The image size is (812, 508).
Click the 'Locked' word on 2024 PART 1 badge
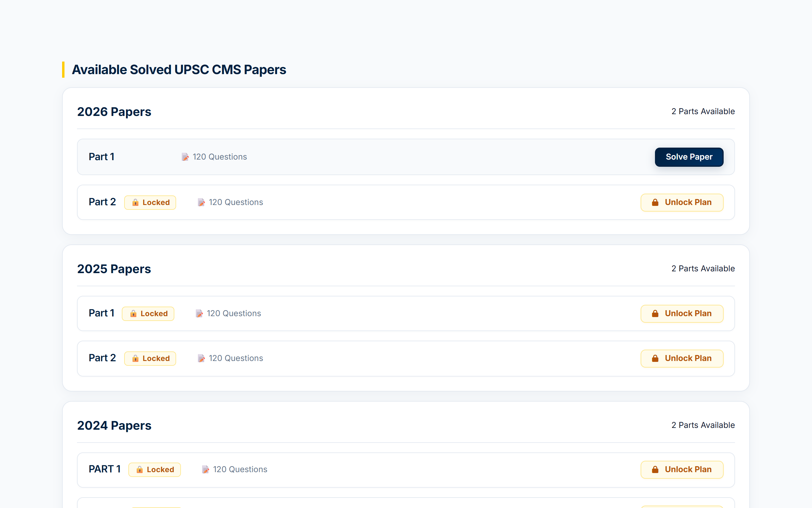(160, 470)
